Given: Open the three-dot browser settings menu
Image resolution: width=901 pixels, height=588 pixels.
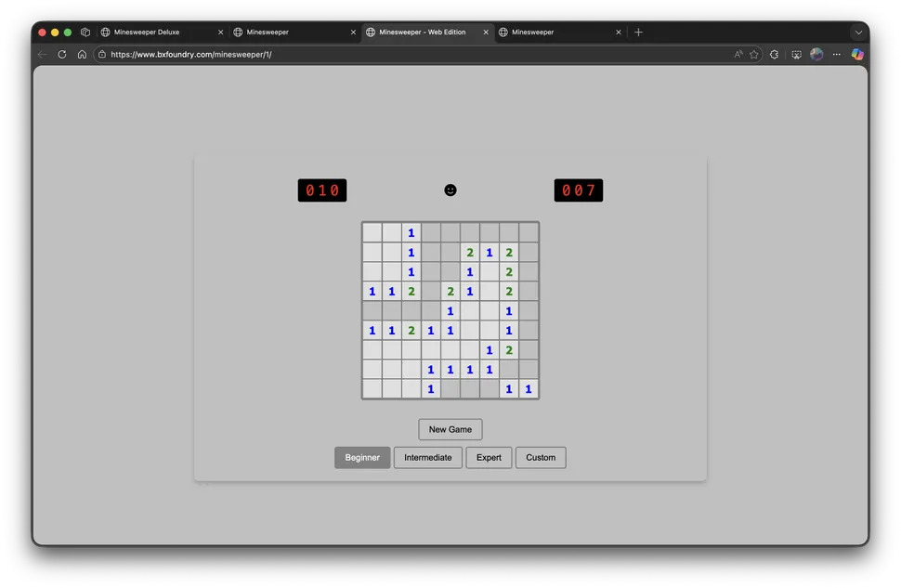Looking at the screenshot, I should [837, 54].
